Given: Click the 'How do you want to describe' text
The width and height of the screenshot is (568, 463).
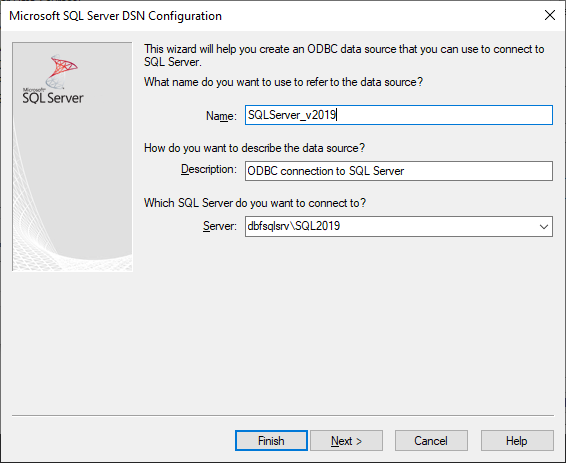Looking at the screenshot, I should pos(254,148).
